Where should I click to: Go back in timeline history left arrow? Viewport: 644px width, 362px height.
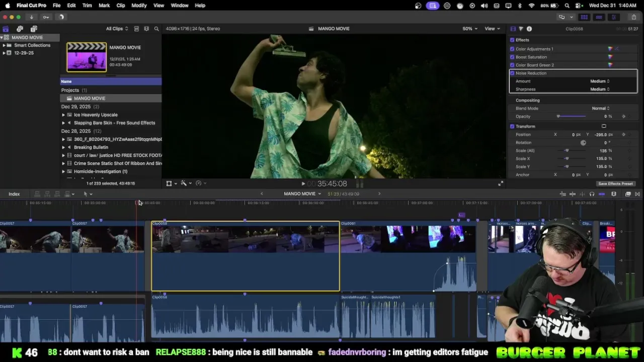tap(262, 194)
